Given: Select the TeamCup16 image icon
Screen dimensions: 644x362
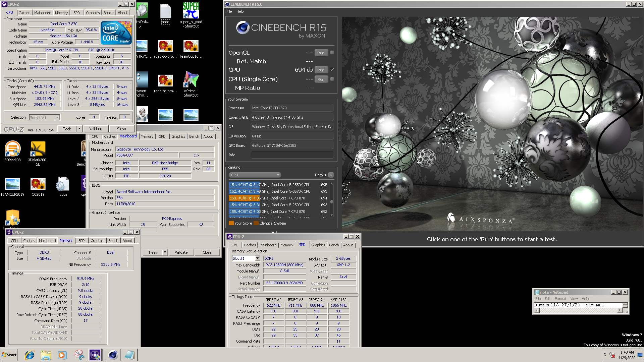Looking at the screenshot, I should 191,49.
